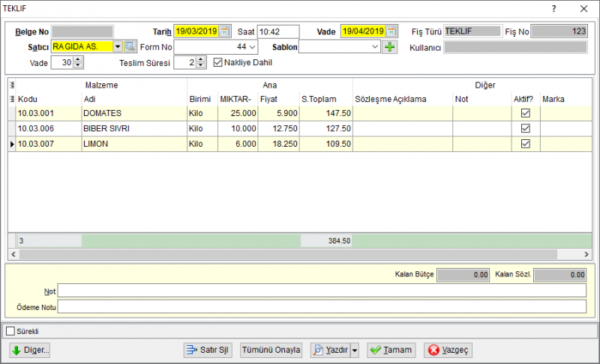
Task: Open the Form No dropdown
Action: pos(252,47)
